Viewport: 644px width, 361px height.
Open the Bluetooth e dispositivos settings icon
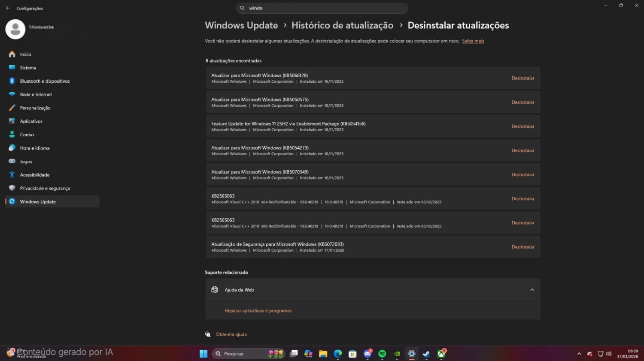click(x=12, y=81)
